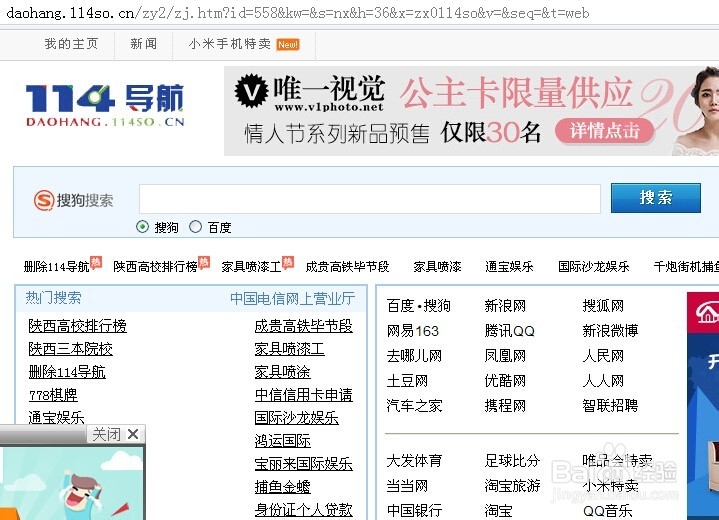
Task: Go to 人民网 site link
Action: tap(603, 356)
